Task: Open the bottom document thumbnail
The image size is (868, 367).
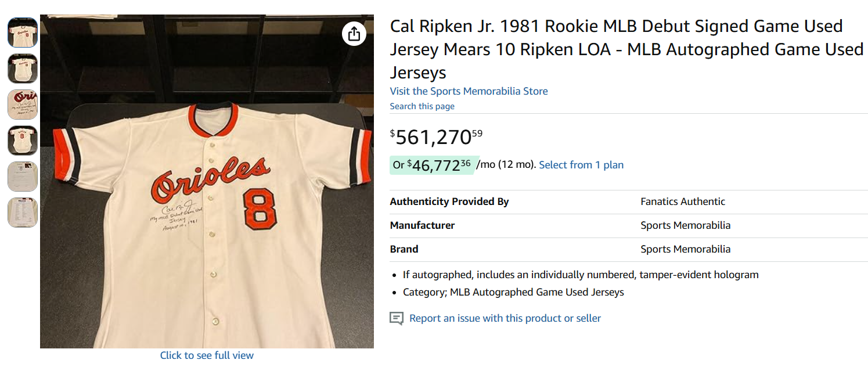Action: point(22,213)
